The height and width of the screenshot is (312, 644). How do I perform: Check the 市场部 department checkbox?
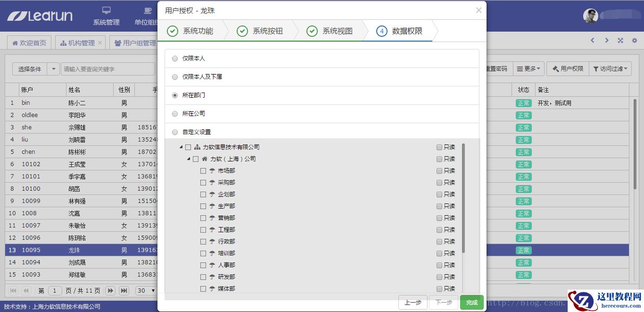click(x=203, y=171)
